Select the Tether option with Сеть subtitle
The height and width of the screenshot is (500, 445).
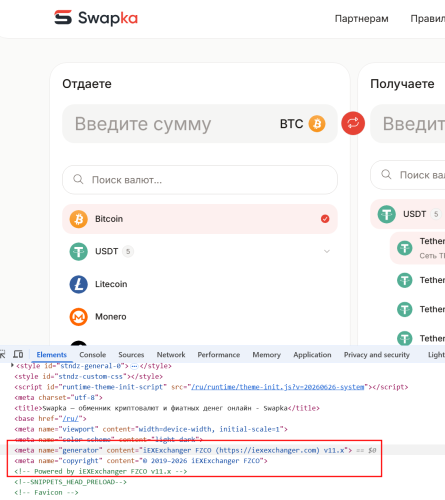pyautogui.click(x=418, y=248)
